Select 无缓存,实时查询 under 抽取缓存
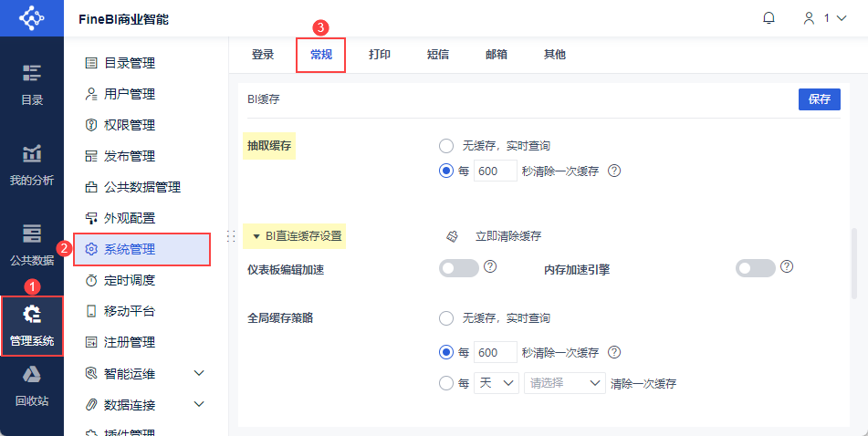The image size is (868, 436). pos(446,146)
